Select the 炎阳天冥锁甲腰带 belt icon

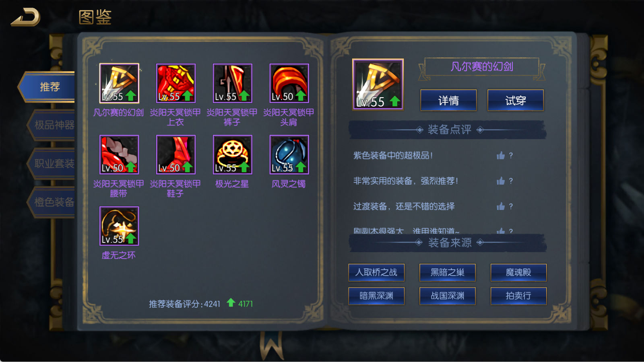pos(119,155)
